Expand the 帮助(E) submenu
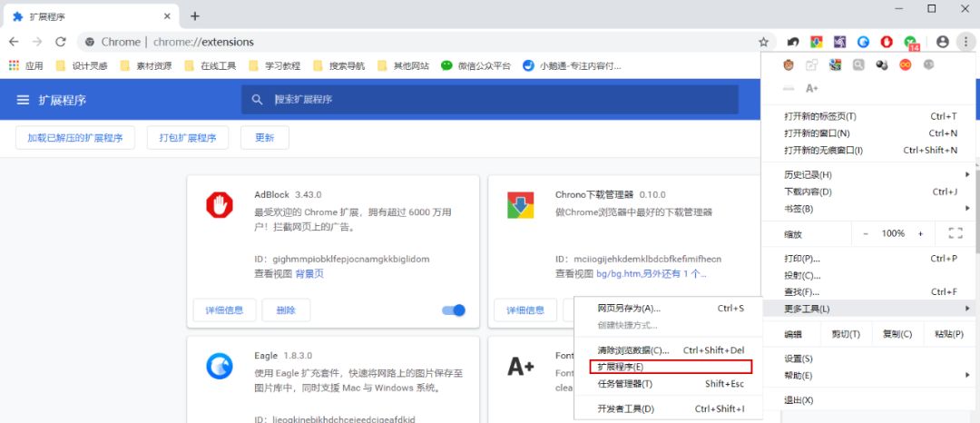Image resolution: width=980 pixels, height=423 pixels. [x=868, y=376]
